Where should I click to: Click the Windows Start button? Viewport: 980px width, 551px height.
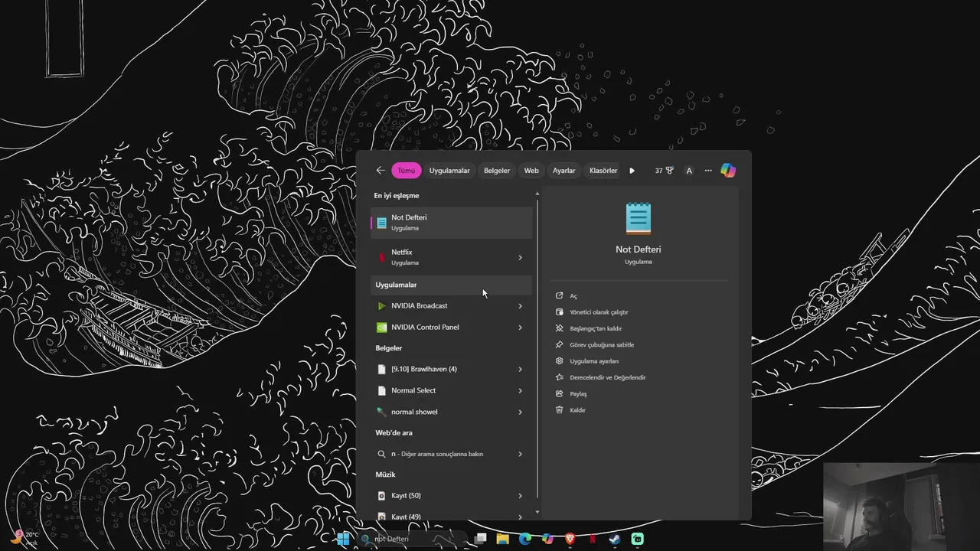[343, 539]
